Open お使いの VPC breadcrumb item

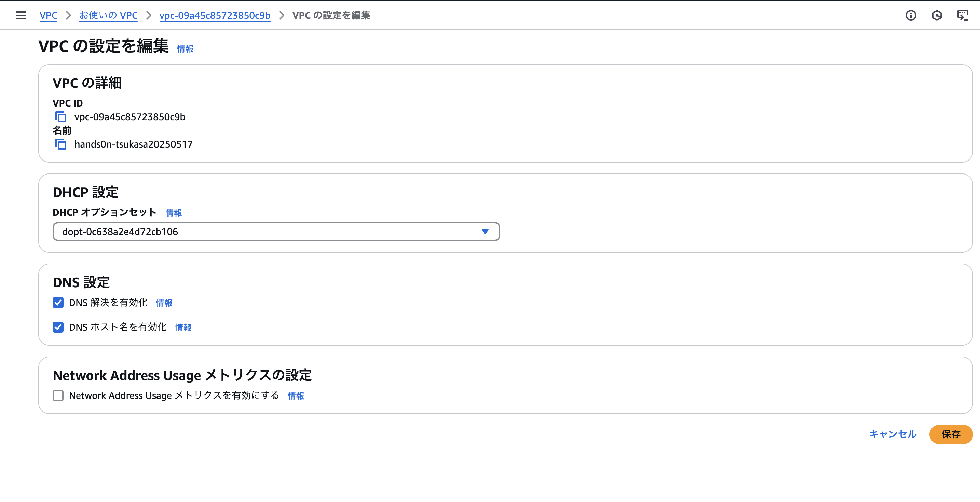(x=108, y=16)
